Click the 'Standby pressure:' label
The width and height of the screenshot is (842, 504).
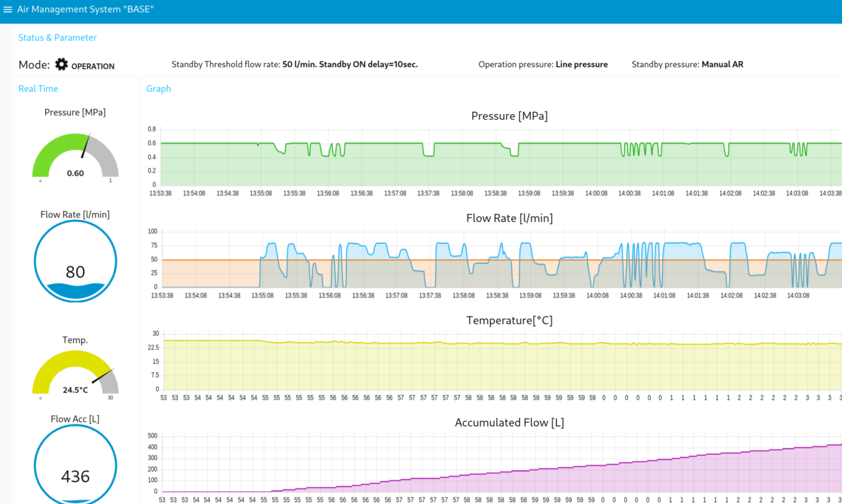click(x=665, y=64)
